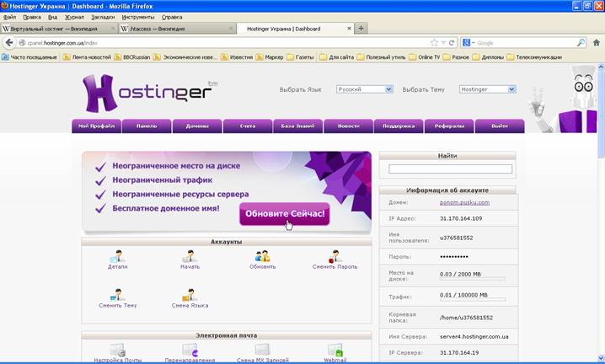Open the Детали account icon
Viewport: 605px width, 364px height.
click(117, 256)
